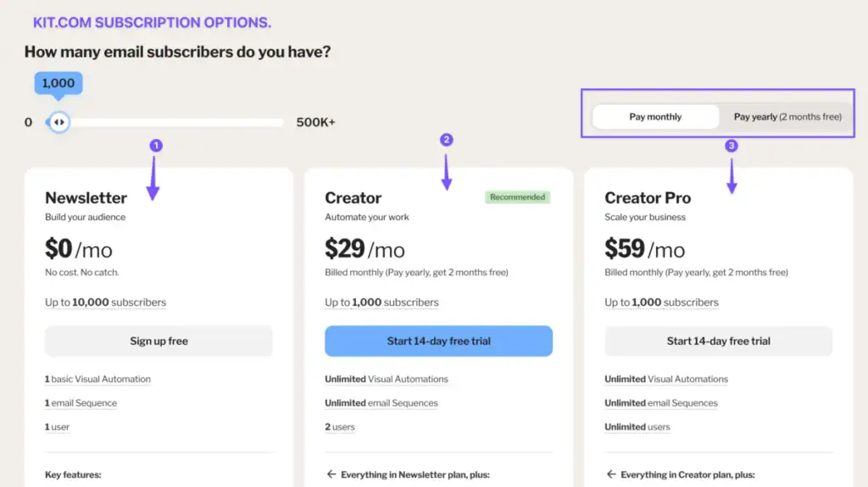Start 14-day free trial for Creator plan
The width and height of the screenshot is (868, 487).
438,340
